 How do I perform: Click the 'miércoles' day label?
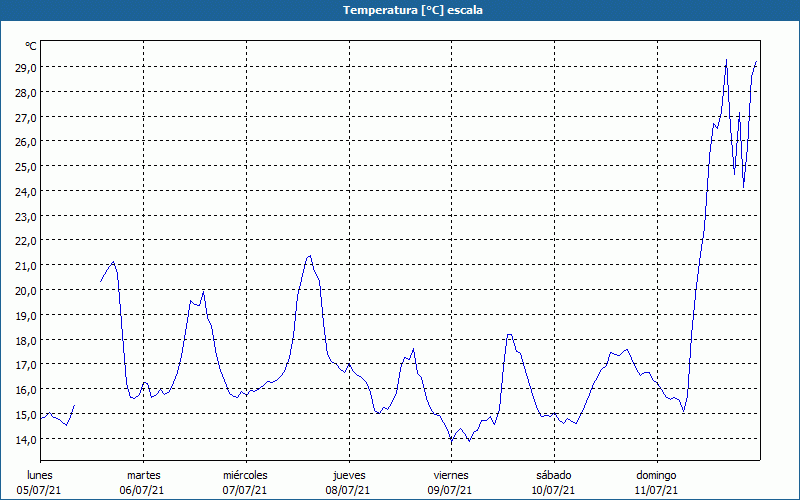click(x=245, y=475)
